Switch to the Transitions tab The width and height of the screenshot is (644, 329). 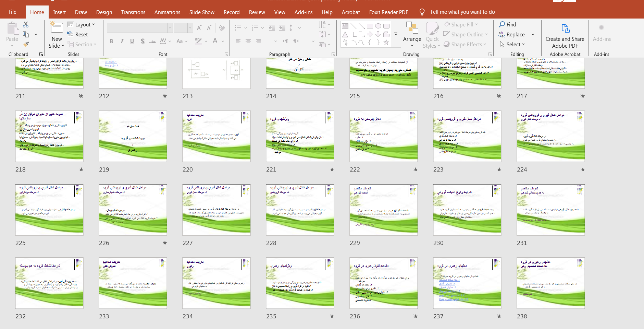[133, 12]
